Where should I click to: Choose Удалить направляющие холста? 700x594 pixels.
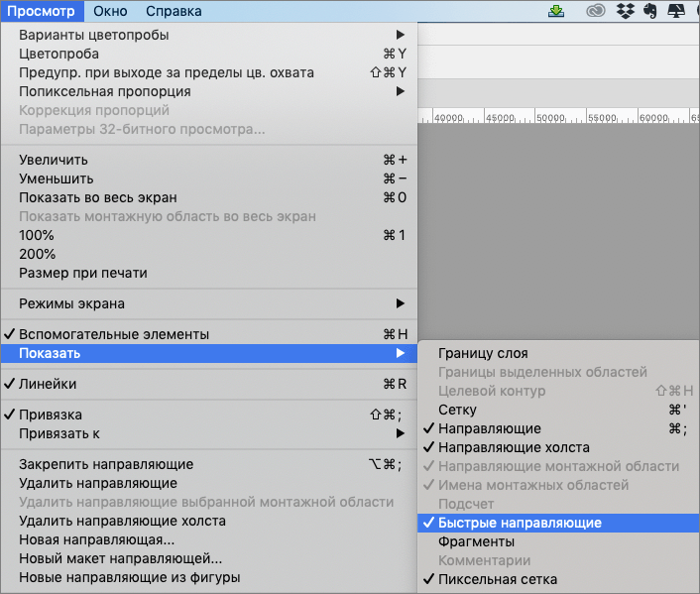[209, 521]
